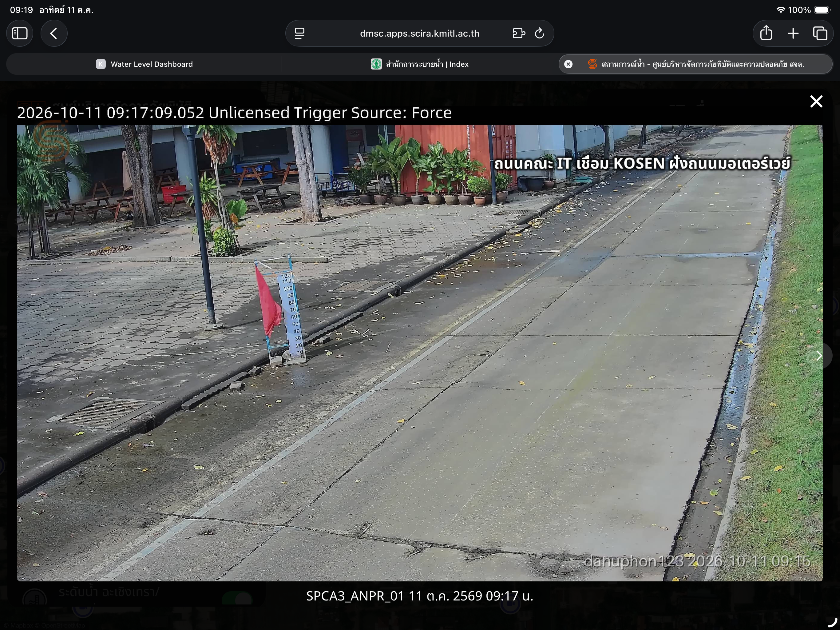Reload the current page
This screenshot has height=630, width=840.
[x=540, y=34]
